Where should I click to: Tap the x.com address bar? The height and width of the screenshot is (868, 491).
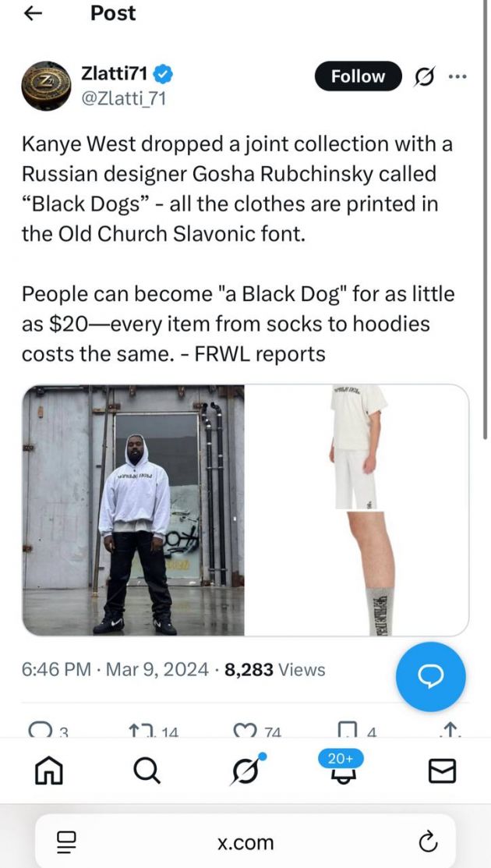click(245, 842)
